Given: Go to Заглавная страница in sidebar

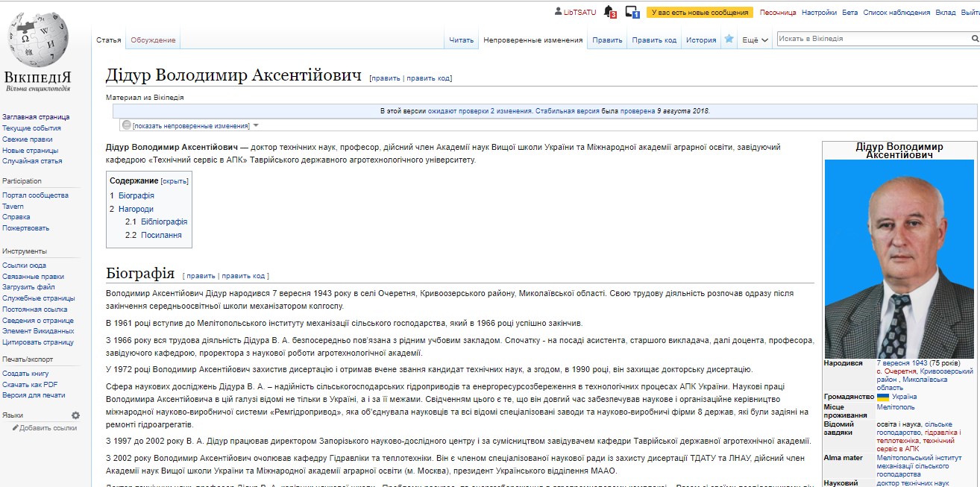Looking at the screenshot, I should pos(36,117).
